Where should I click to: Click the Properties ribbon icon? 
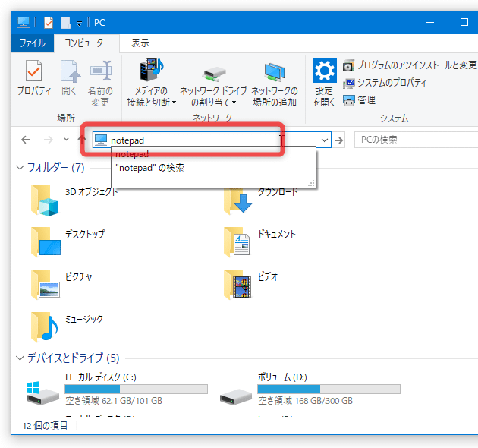(x=33, y=71)
